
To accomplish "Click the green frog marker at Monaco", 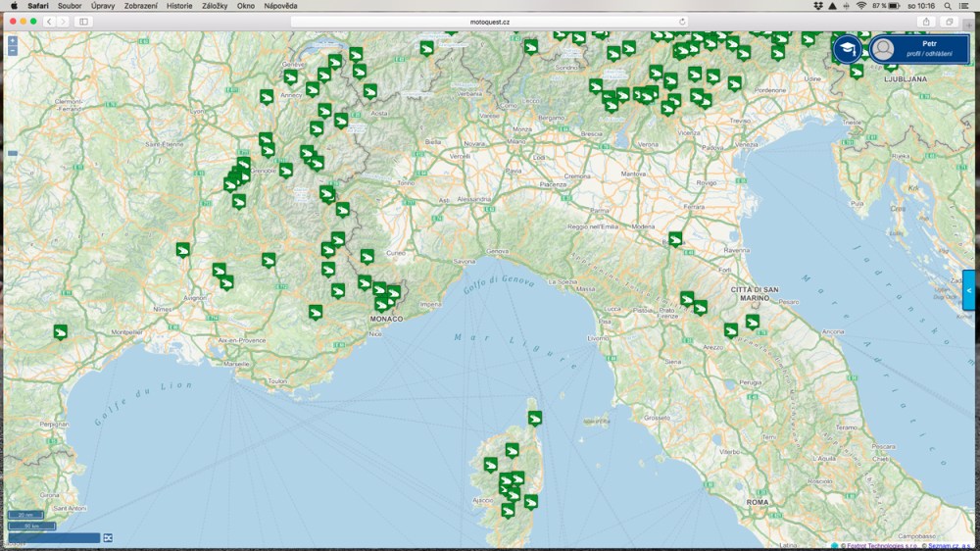I will tap(382, 305).
